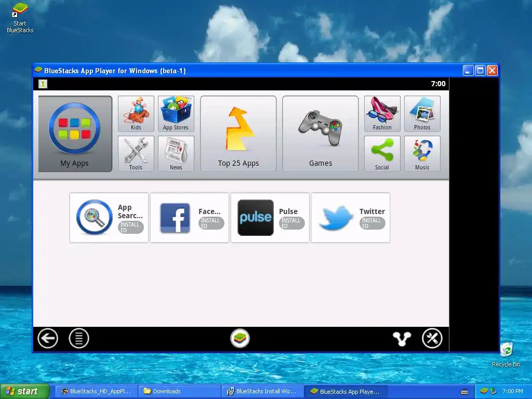
Task: Open the Tools category tile
Action: pyautogui.click(x=136, y=154)
